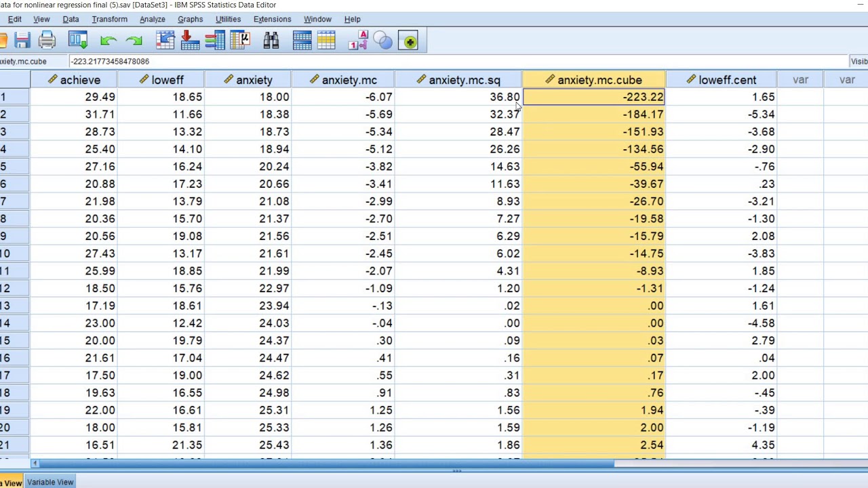Click anxiety.mc cell -5.12
The image size is (868, 488).
pyautogui.click(x=342, y=149)
